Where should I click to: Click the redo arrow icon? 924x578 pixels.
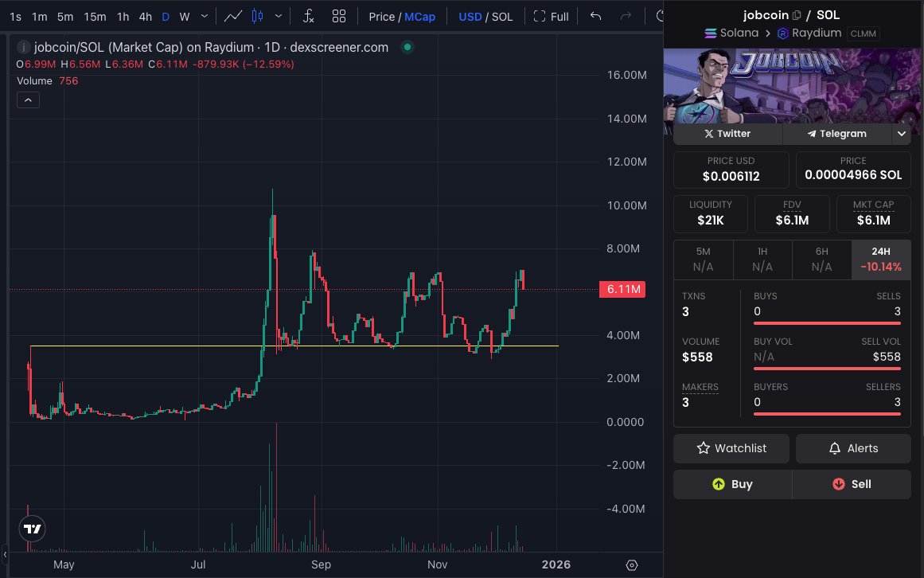[626, 17]
